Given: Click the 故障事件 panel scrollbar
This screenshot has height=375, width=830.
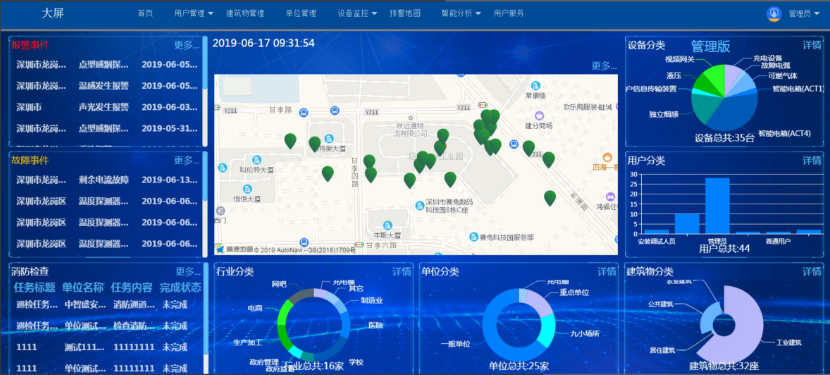Looking at the screenshot, I should pos(205,205).
